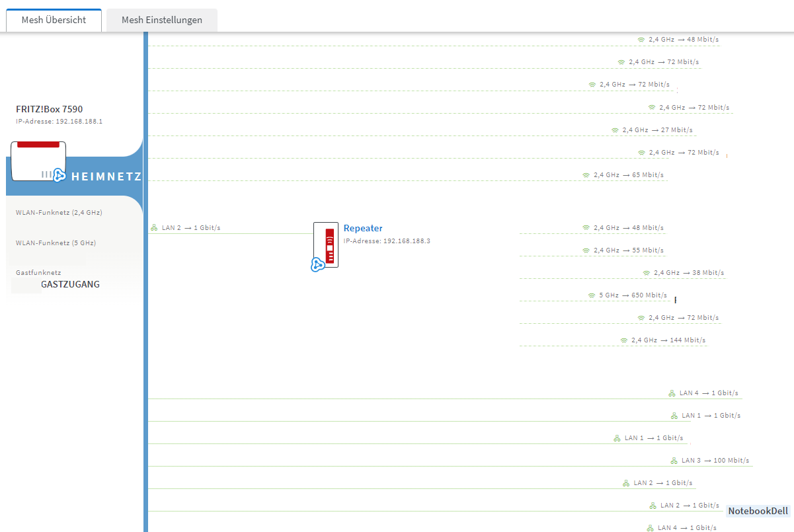Screen dimensions: 794x532
Task: Click the LAN 3 → 100 Mbit/s label
Action: 715,461
